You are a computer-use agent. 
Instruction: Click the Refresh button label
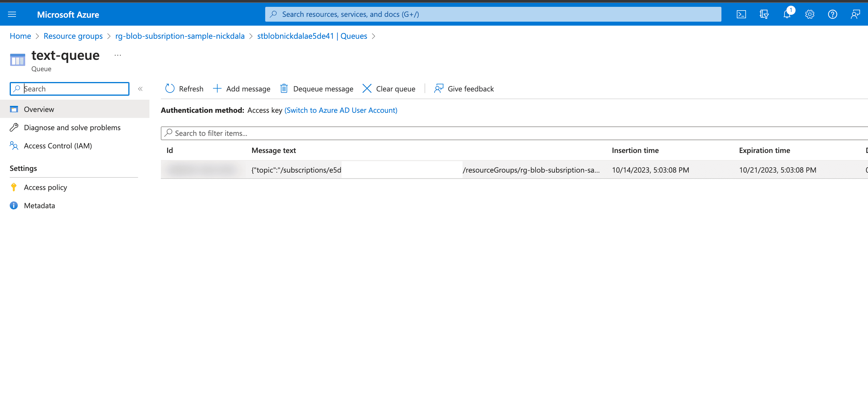pos(191,89)
